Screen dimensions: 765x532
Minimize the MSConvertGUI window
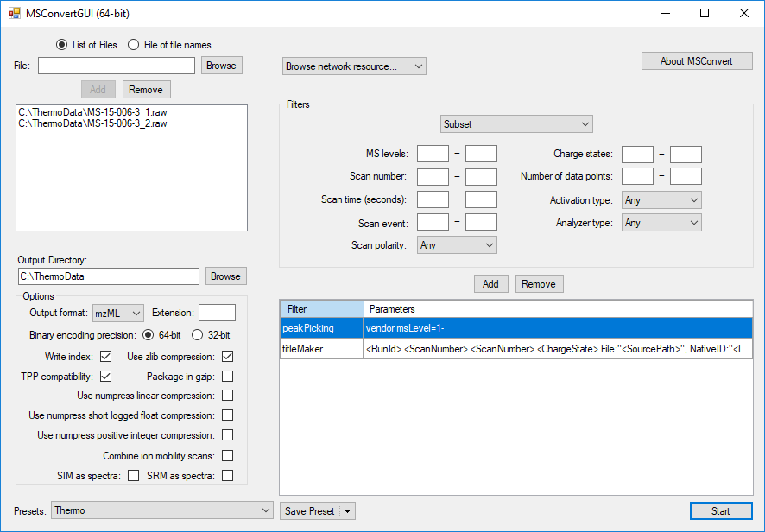[666, 13]
